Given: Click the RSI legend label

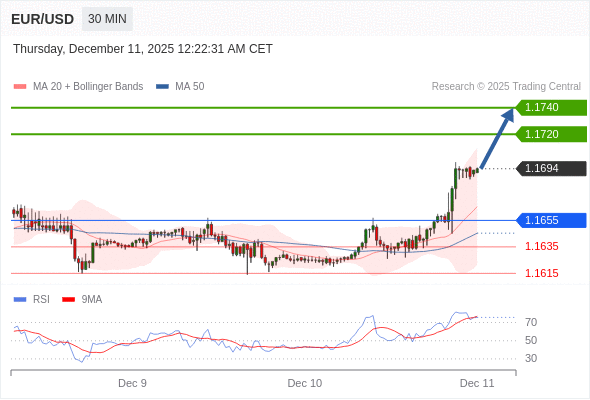Looking at the screenshot, I should click(41, 300).
